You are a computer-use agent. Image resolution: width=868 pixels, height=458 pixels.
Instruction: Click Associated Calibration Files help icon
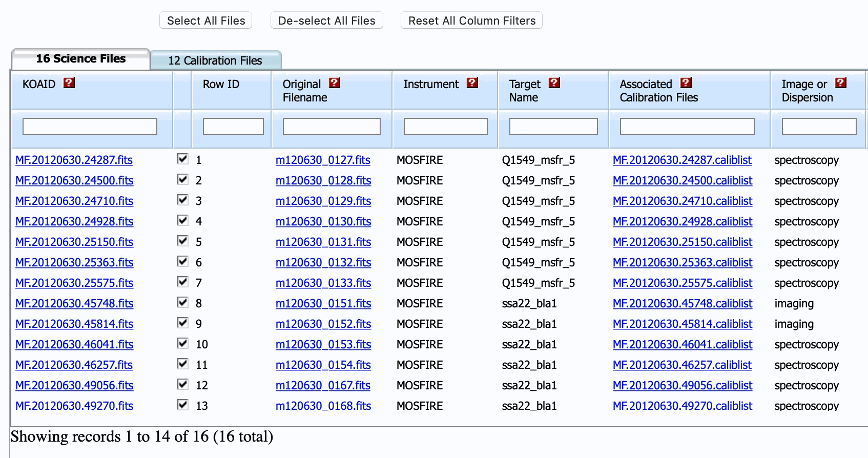[686, 83]
